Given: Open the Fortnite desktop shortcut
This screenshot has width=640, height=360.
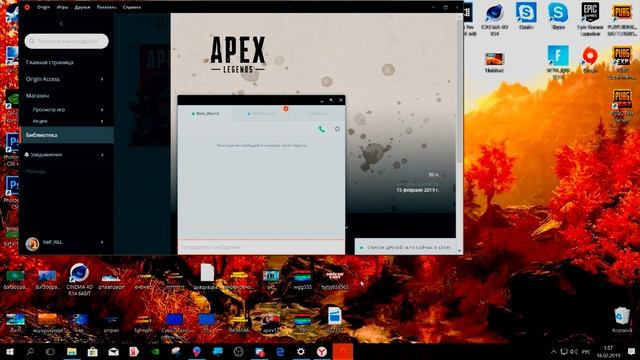Looking at the screenshot, I should pos(558,61).
